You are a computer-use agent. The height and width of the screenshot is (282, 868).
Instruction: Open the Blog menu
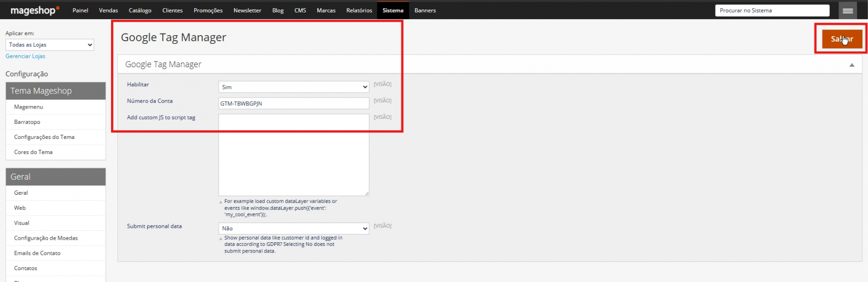278,10
